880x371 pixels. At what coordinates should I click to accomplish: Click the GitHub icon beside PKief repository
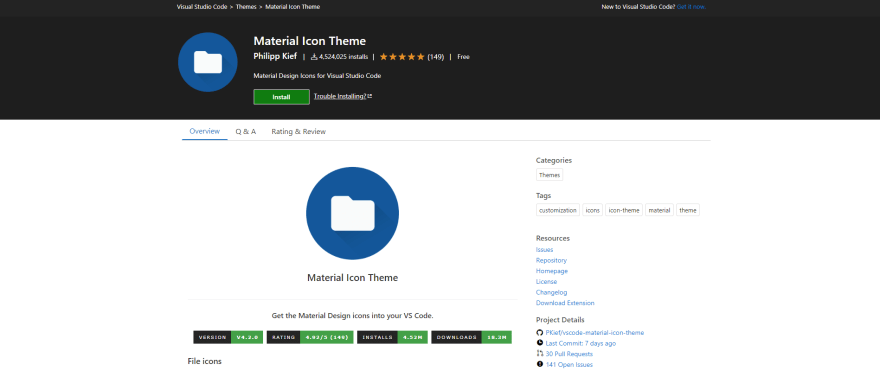540,333
